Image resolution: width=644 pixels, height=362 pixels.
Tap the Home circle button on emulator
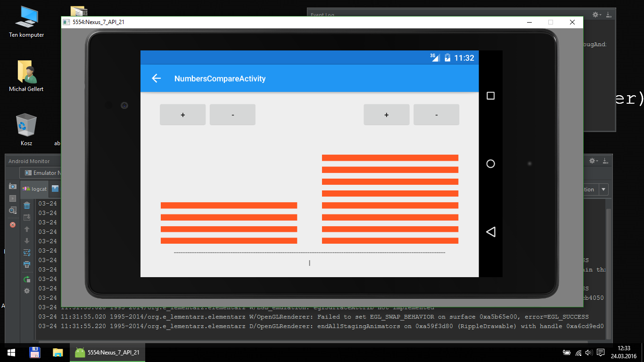pos(490,164)
